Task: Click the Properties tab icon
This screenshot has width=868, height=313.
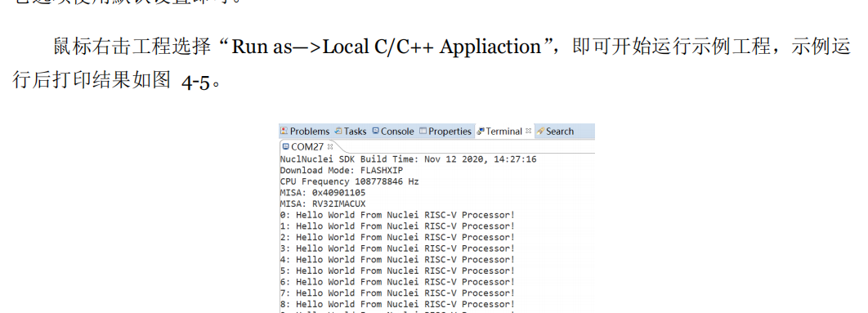Action: 423,132
